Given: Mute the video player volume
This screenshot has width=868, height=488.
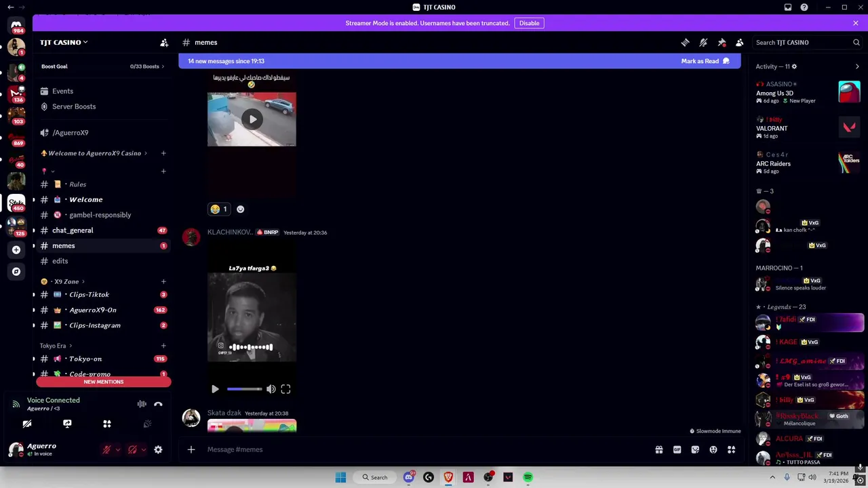Looking at the screenshot, I should (271, 389).
